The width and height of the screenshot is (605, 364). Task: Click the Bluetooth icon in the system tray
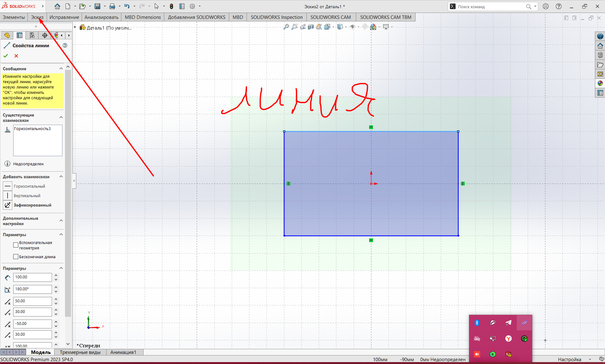(477, 323)
